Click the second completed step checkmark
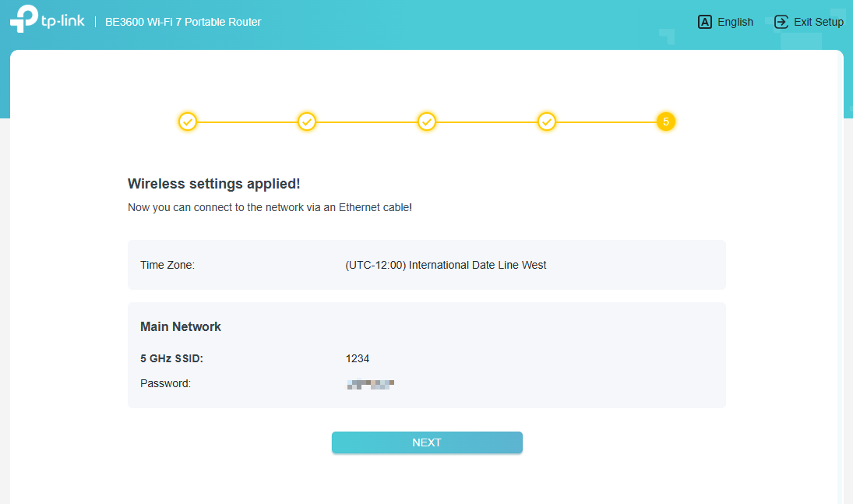The height and width of the screenshot is (504, 853). pyautogui.click(x=307, y=122)
